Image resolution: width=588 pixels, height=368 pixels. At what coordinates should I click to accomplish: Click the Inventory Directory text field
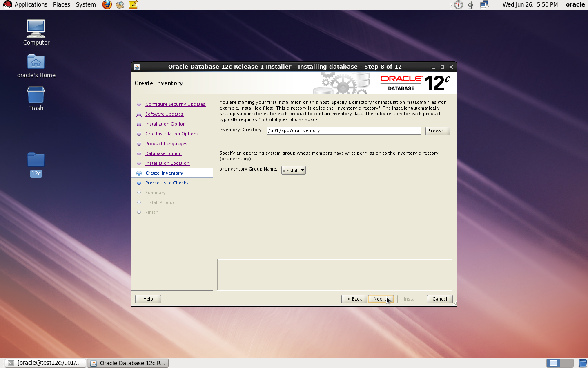[x=344, y=130]
